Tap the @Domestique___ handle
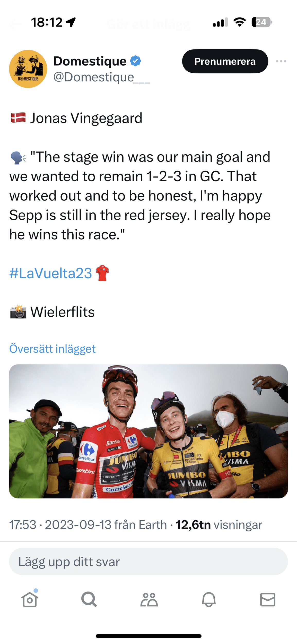 [x=101, y=77]
